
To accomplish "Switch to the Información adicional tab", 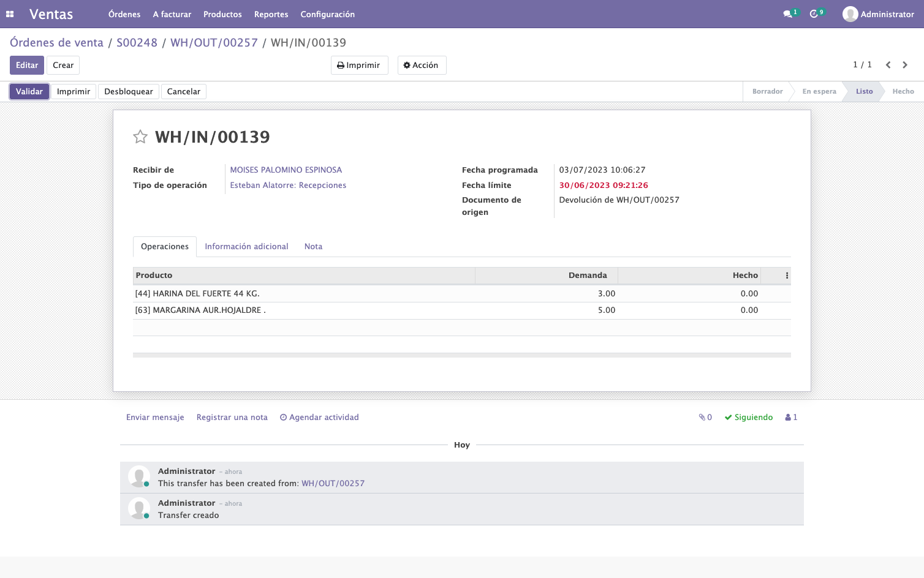I will click(x=246, y=247).
